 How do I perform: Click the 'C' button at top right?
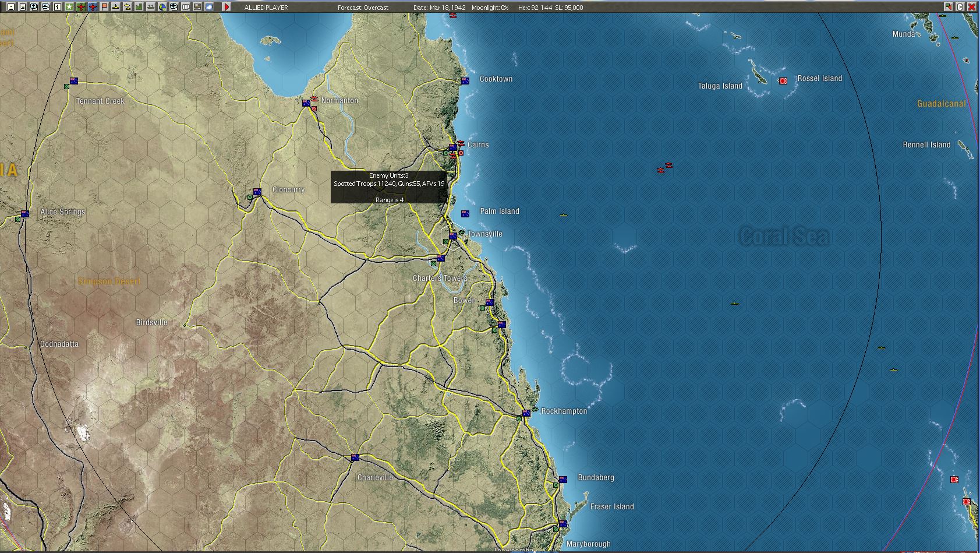tap(960, 7)
